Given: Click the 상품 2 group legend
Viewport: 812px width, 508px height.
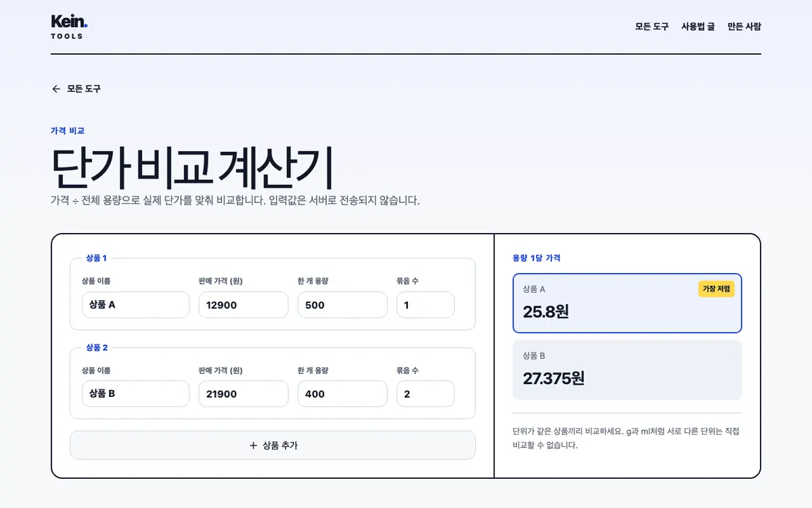Looking at the screenshot, I should 97,347.
